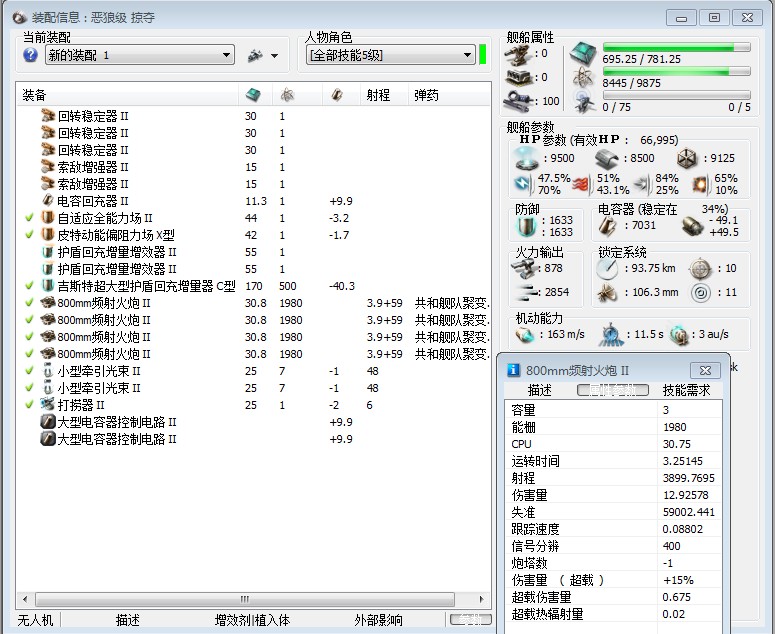Click the ship icon next to fitting name
This screenshot has width=775, height=634.
coord(255,55)
